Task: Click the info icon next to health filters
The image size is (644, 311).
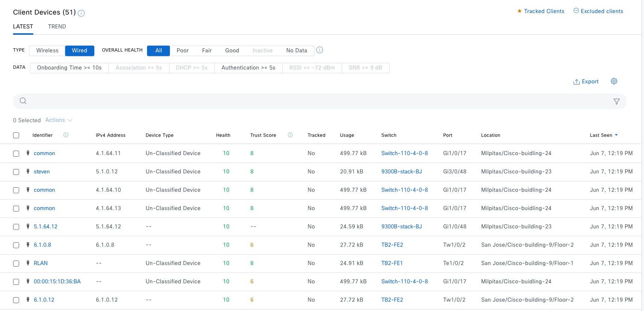Action: click(x=320, y=50)
